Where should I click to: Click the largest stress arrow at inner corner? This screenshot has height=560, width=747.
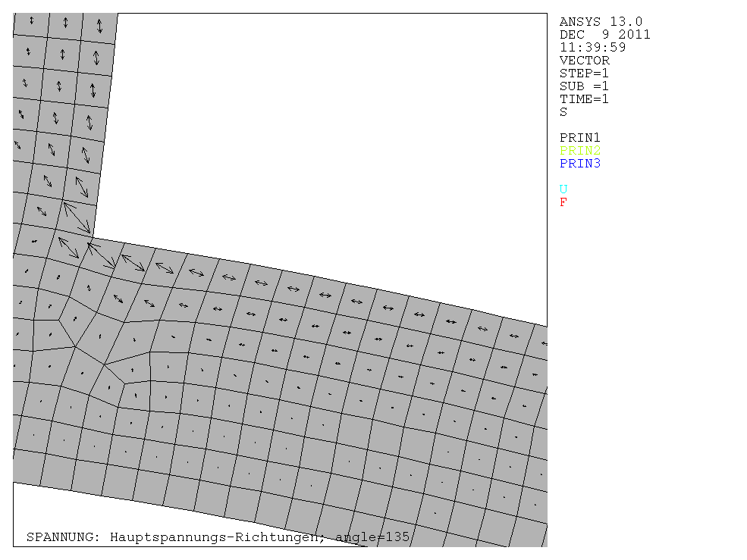coord(77,217)
